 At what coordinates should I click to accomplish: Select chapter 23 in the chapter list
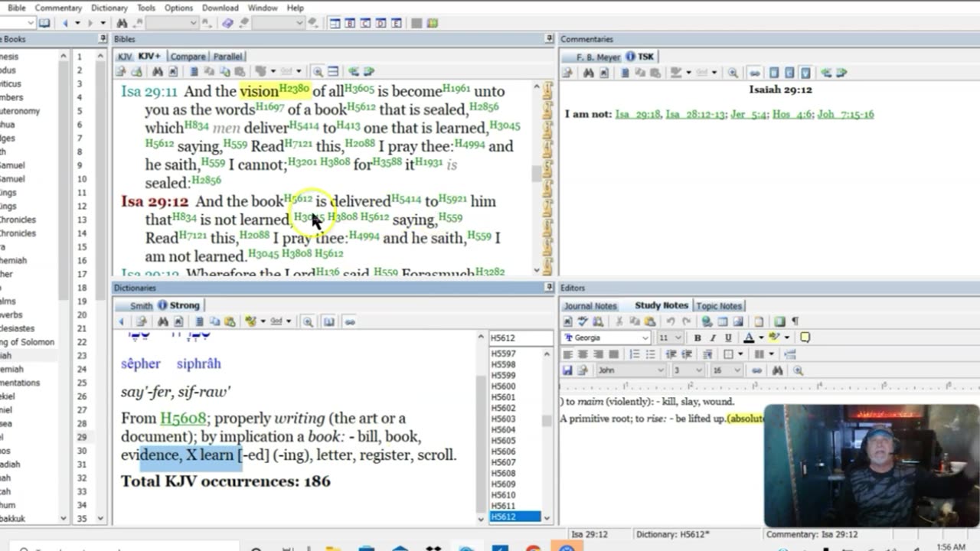(80, 356)
